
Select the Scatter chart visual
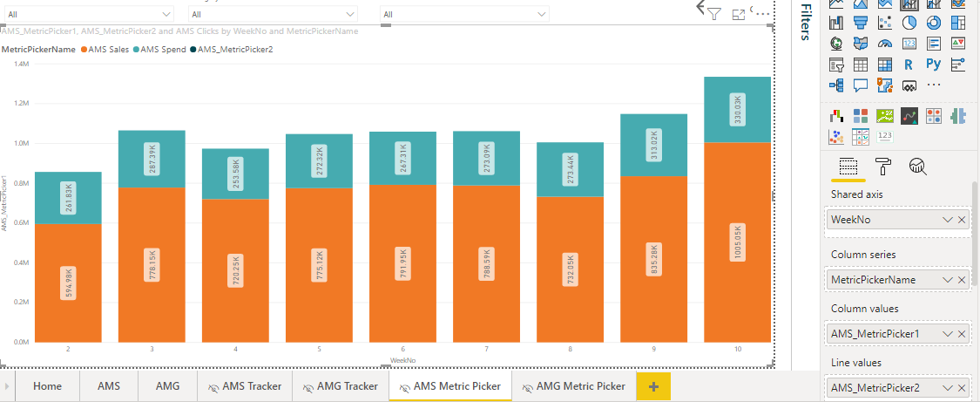pyautogui.click(x=885, y=24)
